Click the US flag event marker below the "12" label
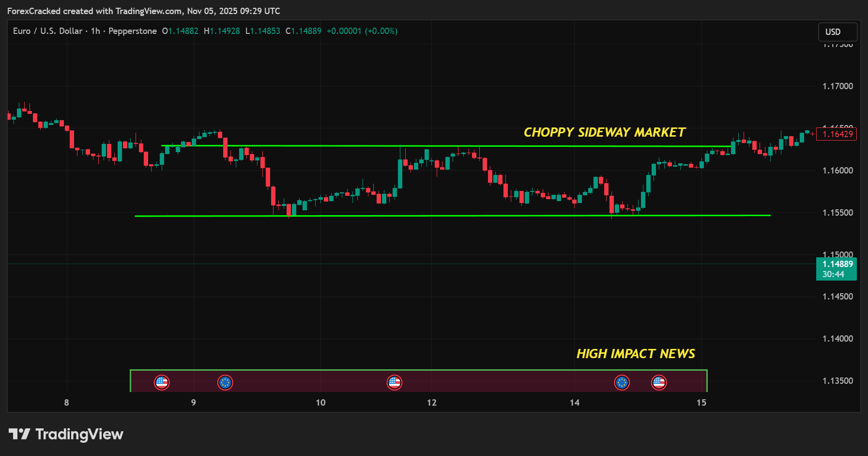Screen dimensions: 868x456 [395, 382]
